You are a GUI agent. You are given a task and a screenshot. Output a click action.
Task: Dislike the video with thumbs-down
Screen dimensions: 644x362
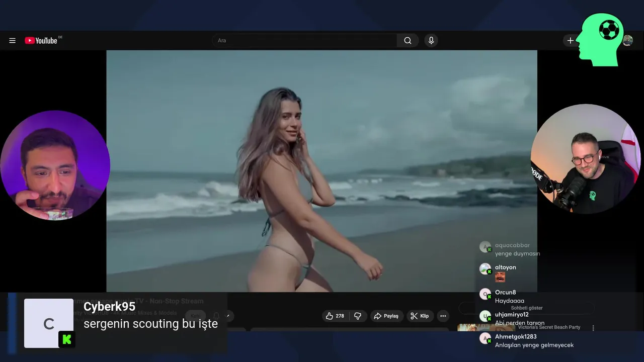358,316
